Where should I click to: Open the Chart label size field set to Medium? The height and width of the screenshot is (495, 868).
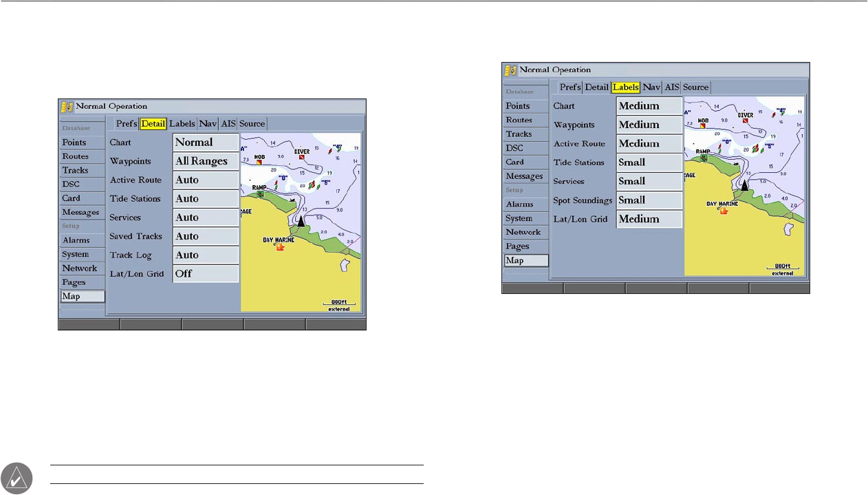[x=649, y=106]
